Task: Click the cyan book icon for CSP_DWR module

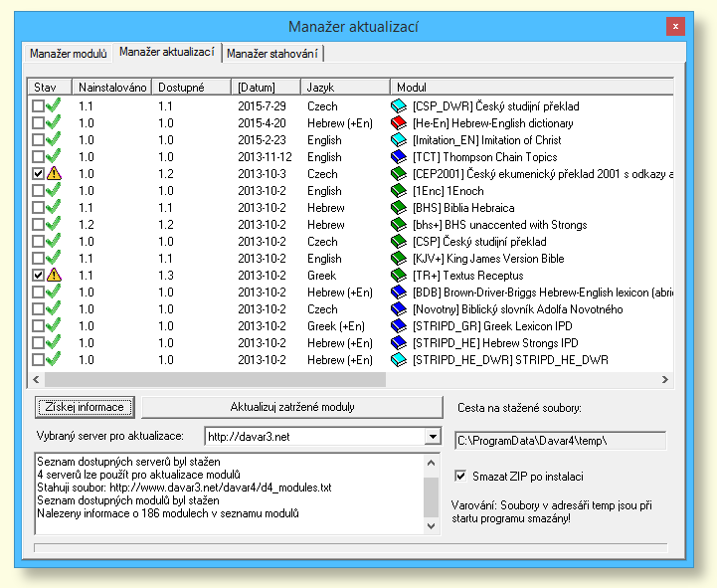Action: tap(399, 105)
